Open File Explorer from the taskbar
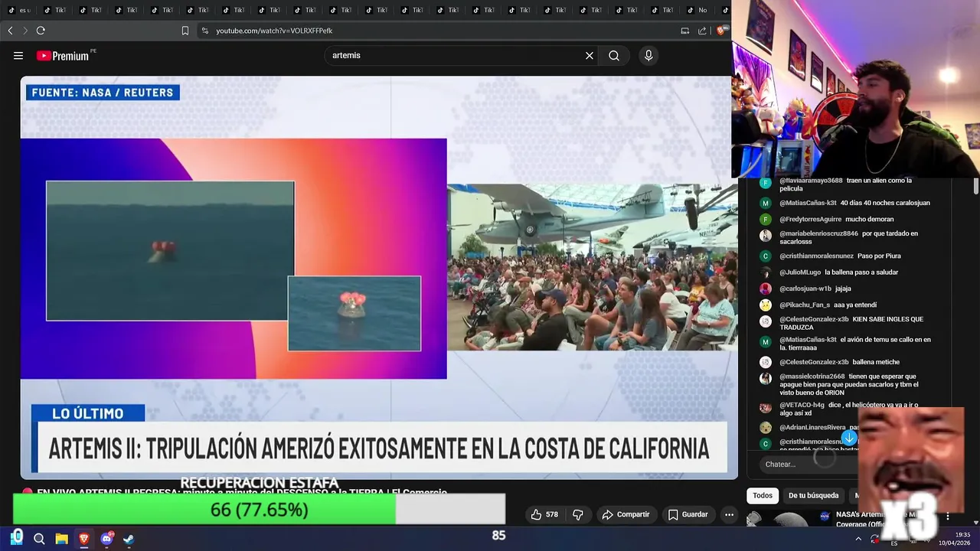The height and width of the screenshot is (551, 980). tap(61, 539)
